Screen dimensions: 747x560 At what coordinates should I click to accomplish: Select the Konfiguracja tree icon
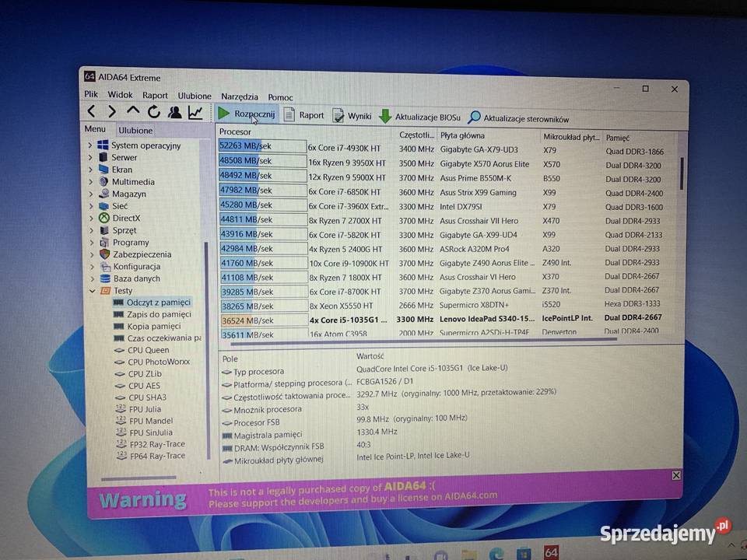coord(105,267)
